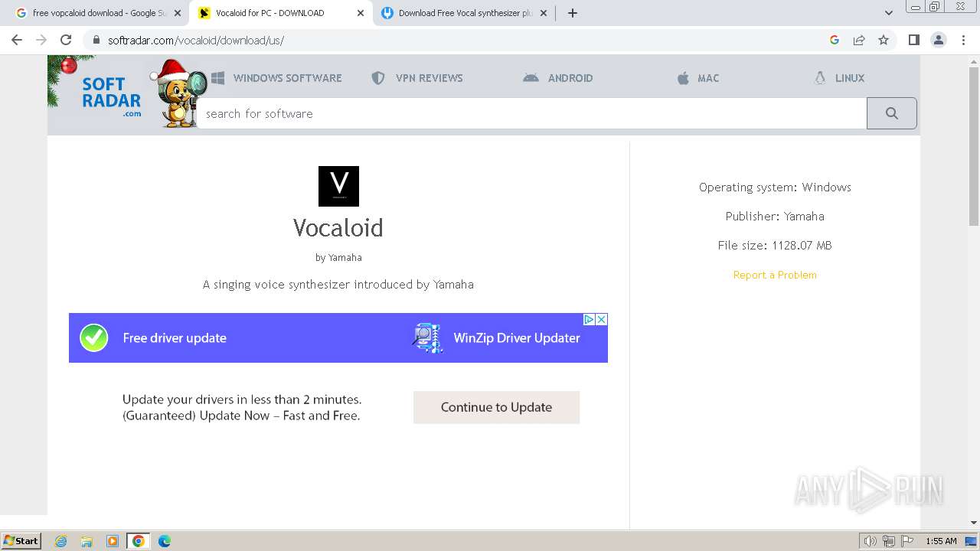
Task: Open the Mac section
Action: coord(698,78)
